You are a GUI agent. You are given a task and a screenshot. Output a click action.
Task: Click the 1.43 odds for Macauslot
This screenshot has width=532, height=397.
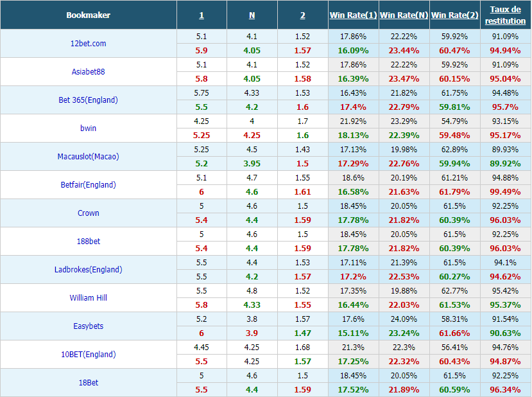click(x=303, y=150)
